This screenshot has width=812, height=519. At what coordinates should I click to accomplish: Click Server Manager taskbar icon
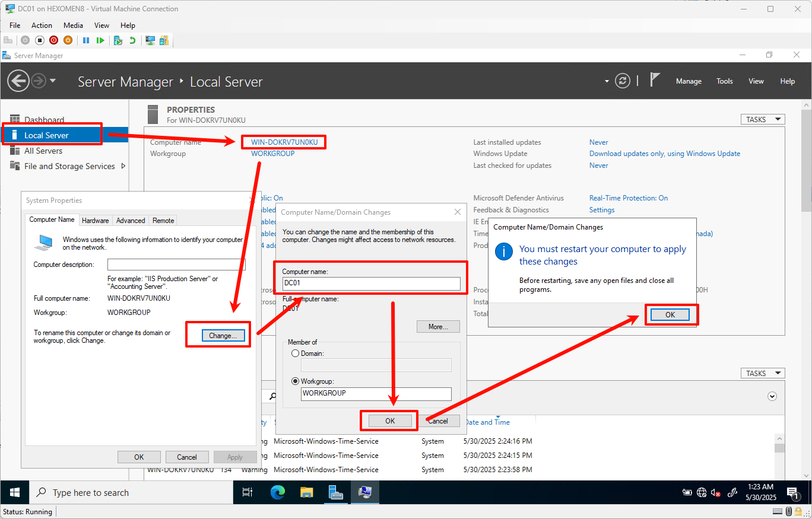pyautogui.click(x=336, y=492)
